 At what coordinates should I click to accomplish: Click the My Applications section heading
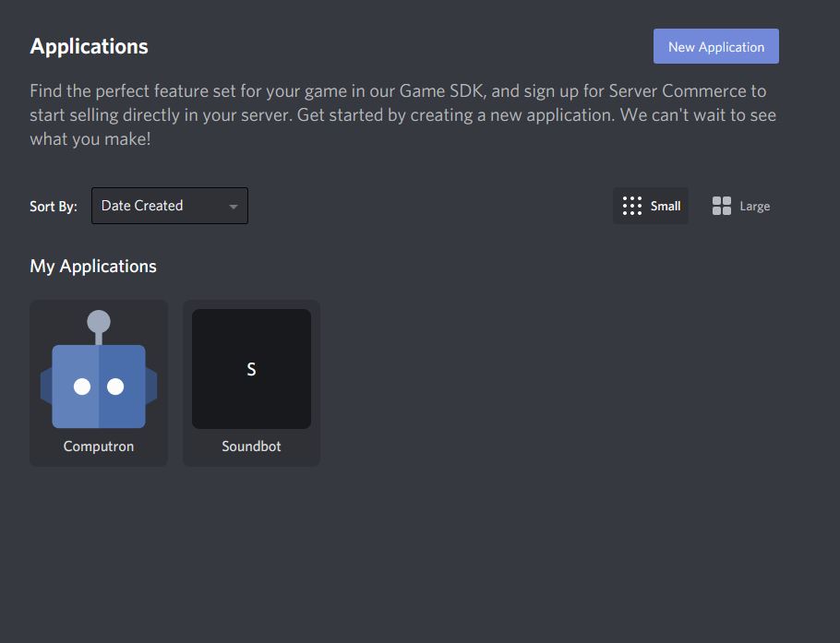point(93,266)
